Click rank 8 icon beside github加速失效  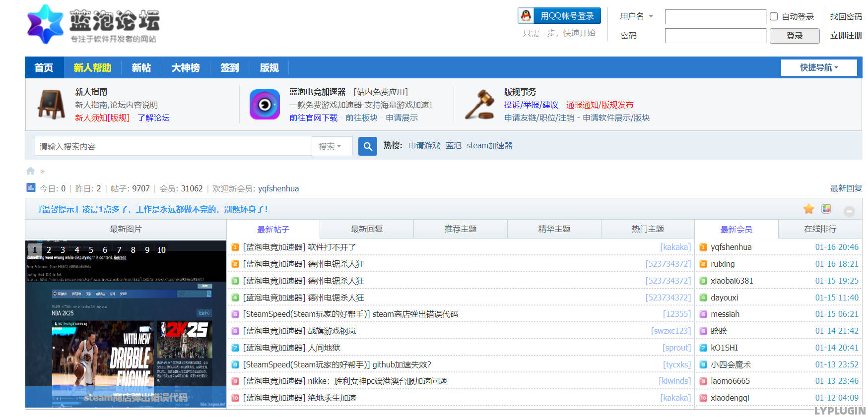235,364
